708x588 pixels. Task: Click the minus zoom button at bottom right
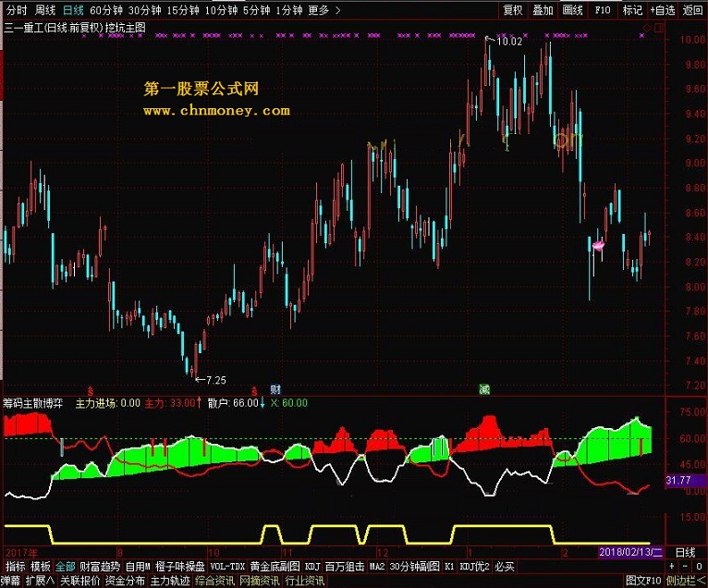[686, 567]
